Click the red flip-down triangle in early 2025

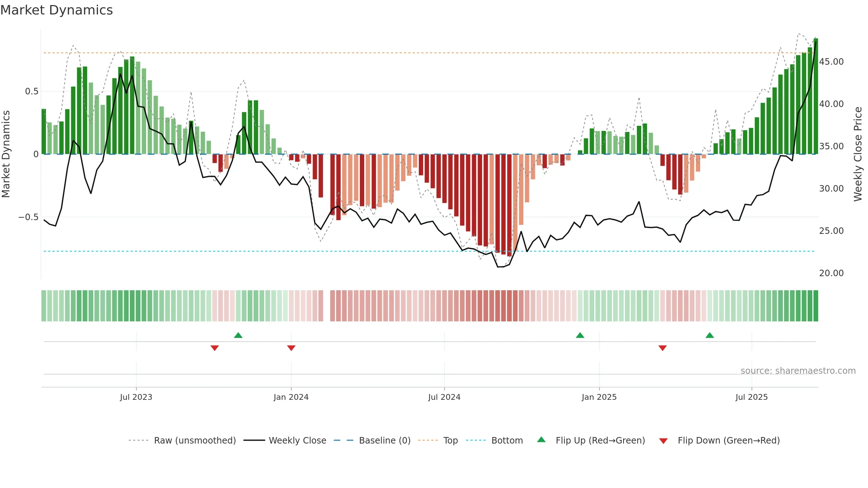(663, 348)
